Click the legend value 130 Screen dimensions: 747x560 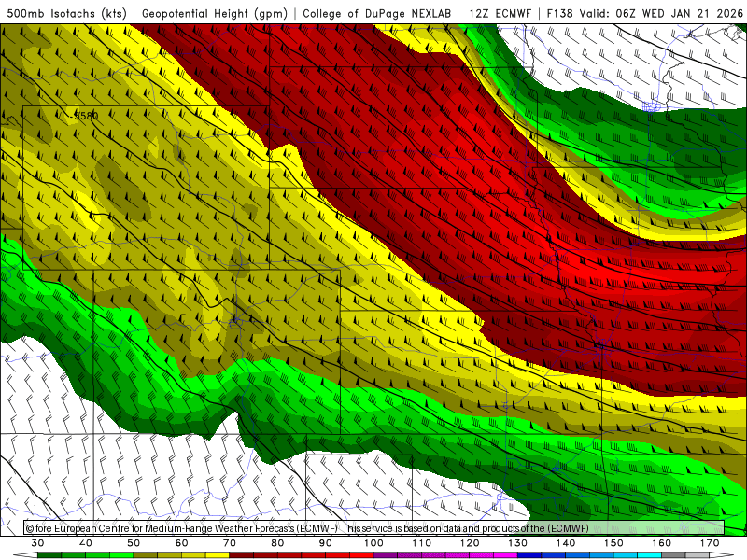tap(518, 543)
